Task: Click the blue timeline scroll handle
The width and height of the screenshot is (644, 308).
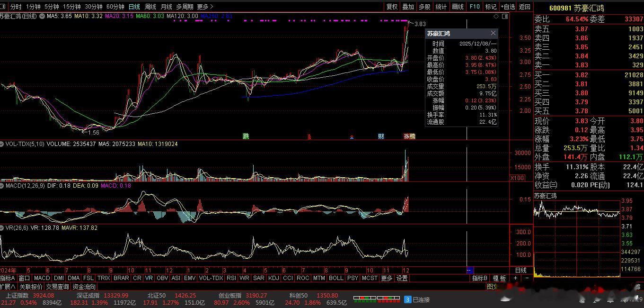Action: 470,270
